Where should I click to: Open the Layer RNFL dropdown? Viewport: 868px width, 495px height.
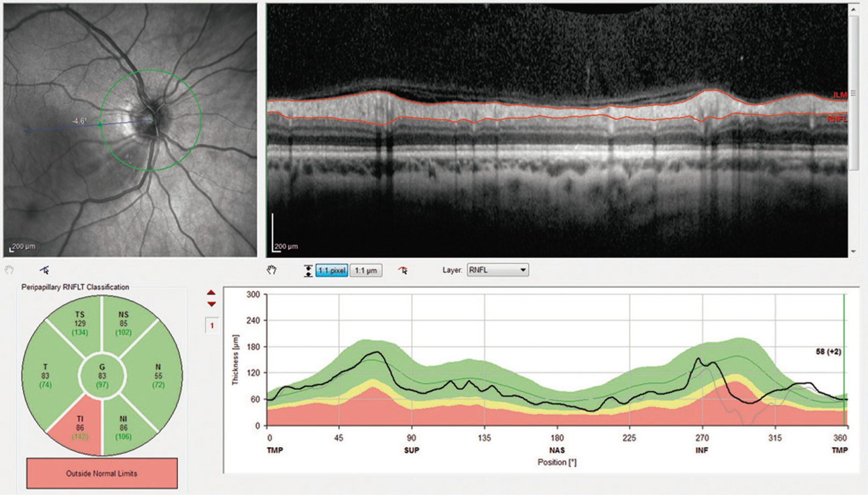pyautogui.click(x=497, y=270)
